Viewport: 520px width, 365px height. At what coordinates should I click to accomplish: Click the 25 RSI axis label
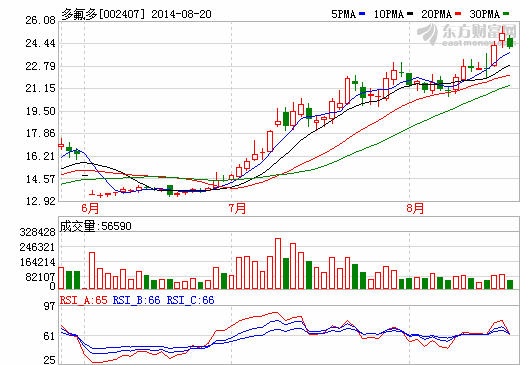click(x=50, y=360)
